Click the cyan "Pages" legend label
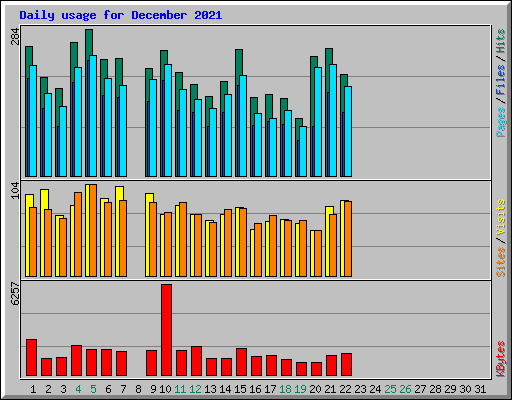The height and width of the screenshot is (400, 512). (x=500, y=122)
